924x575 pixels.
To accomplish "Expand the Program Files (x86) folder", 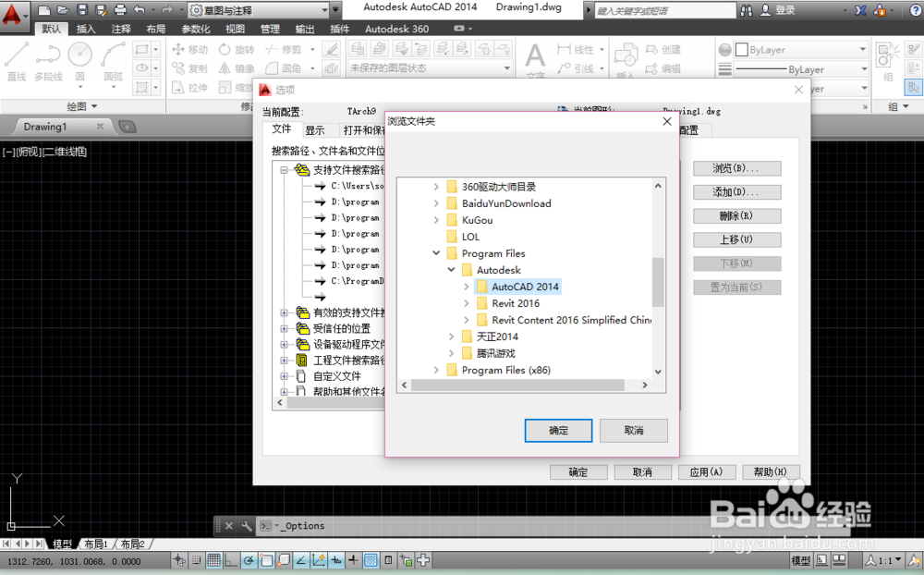I will coord(436,370).
